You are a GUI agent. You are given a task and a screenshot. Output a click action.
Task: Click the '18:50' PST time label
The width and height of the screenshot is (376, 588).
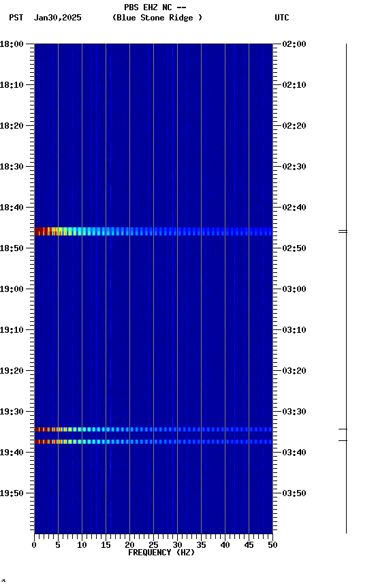click(12, 248)
